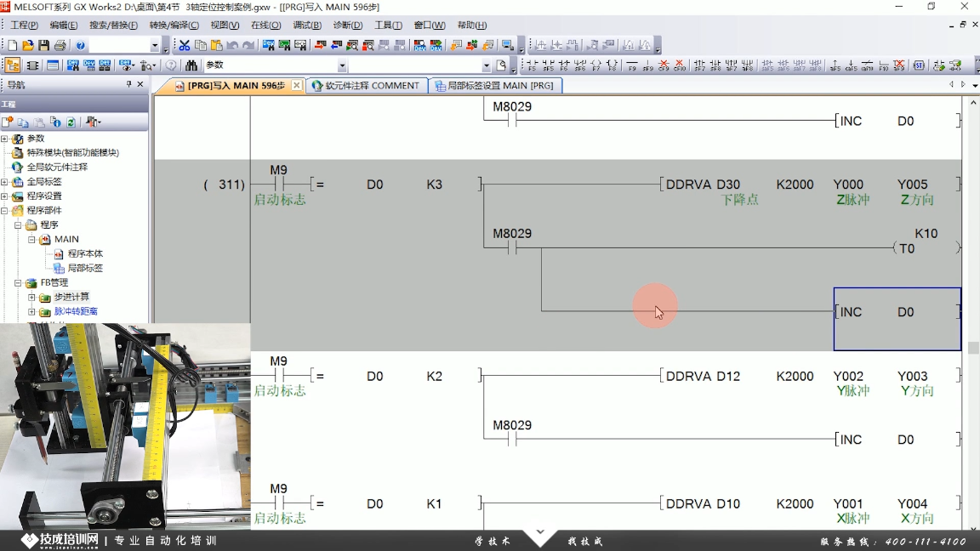Screen dimensions: 980x551
Task: Open the 工具(T) menu
Action: coord(388,25)
